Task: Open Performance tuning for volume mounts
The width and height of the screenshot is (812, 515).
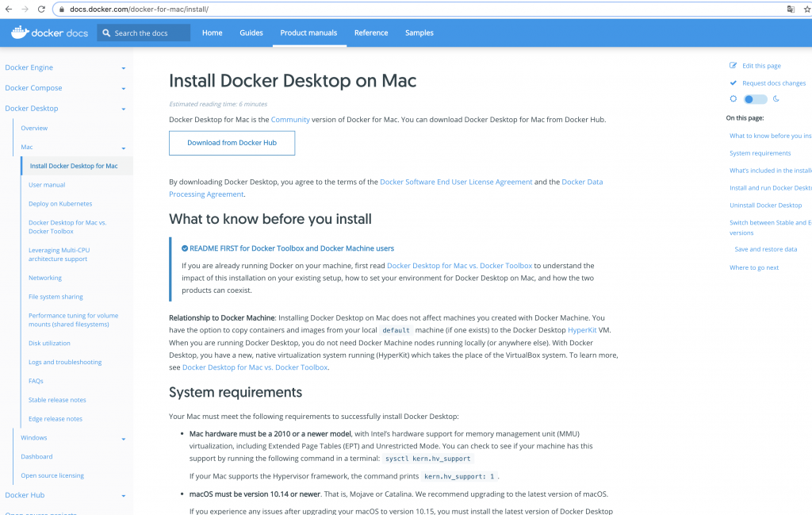Action: coord(73,320)
